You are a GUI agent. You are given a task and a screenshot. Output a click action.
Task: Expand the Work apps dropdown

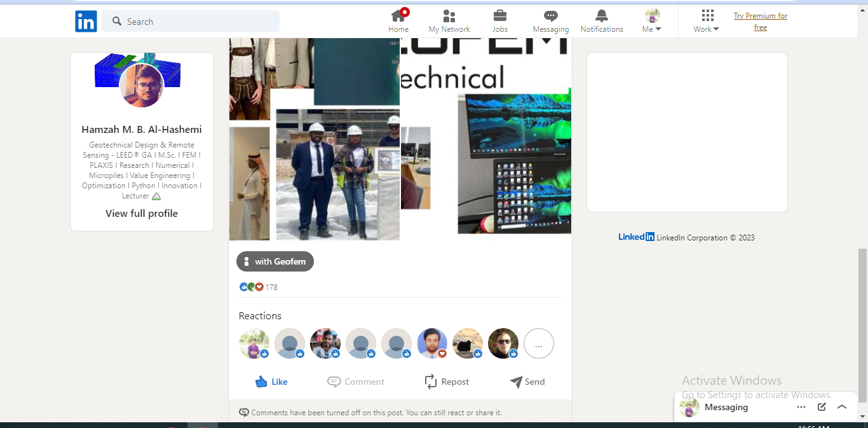coord(707,21)
